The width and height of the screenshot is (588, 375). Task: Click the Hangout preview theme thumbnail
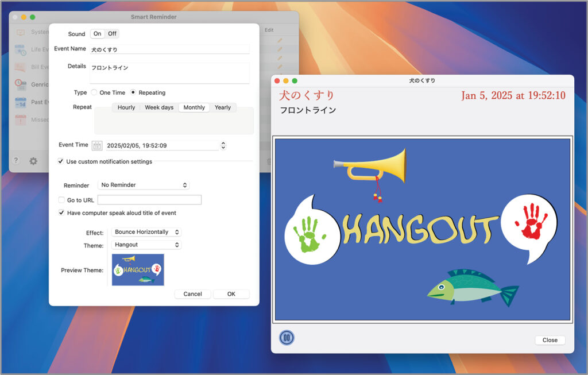point(138,270)
